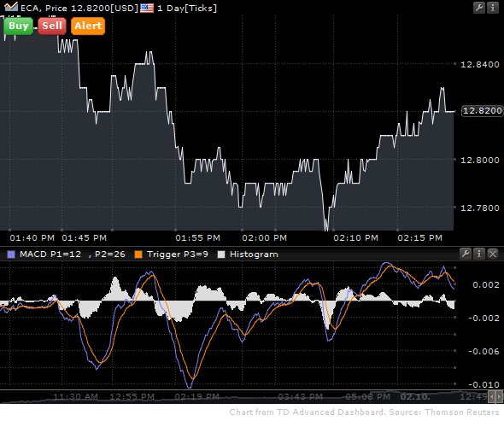
Task: Click the "1 Day[Ticks]" interval label
Action: [x=187, y=8]
